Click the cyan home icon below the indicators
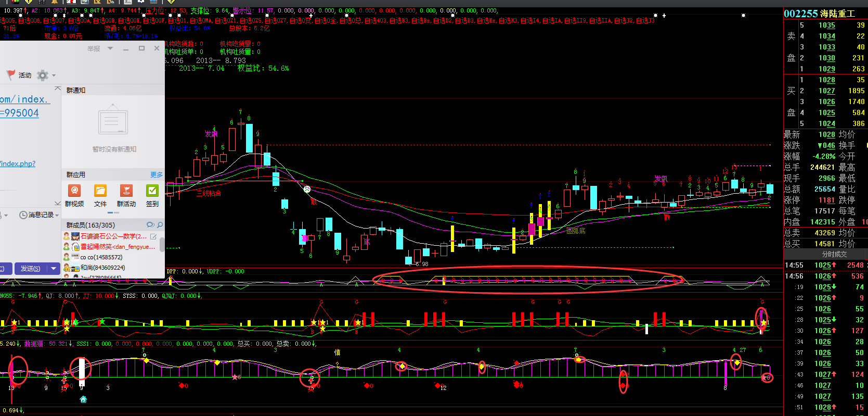The image size is (868, 416). click(83, 399)
